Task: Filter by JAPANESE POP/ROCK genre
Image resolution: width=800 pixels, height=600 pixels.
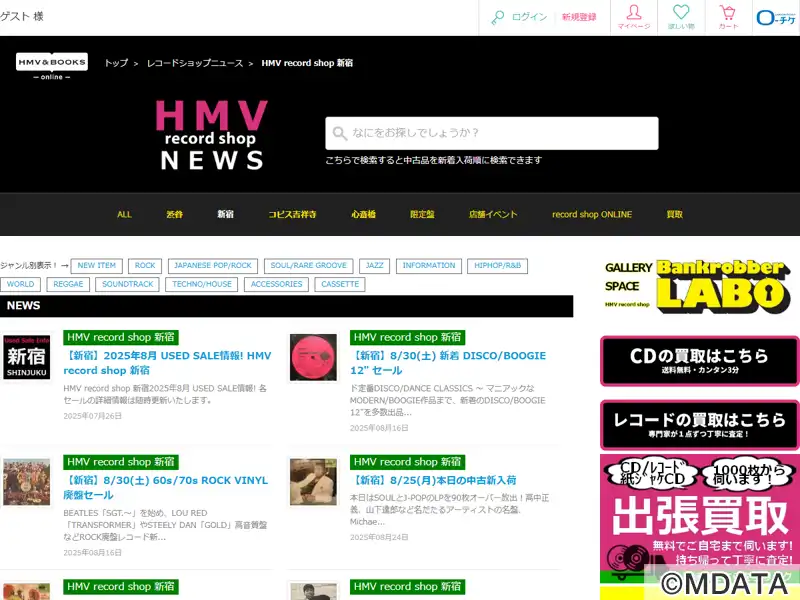Action: [x=213, y=266]
